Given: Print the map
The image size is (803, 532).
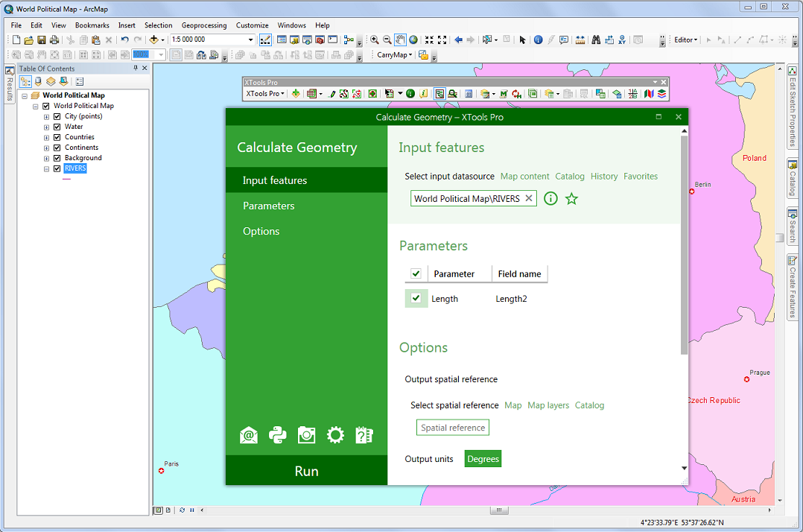Looking at the screenshot, I should pyautogui.click(x=54, y=40).
